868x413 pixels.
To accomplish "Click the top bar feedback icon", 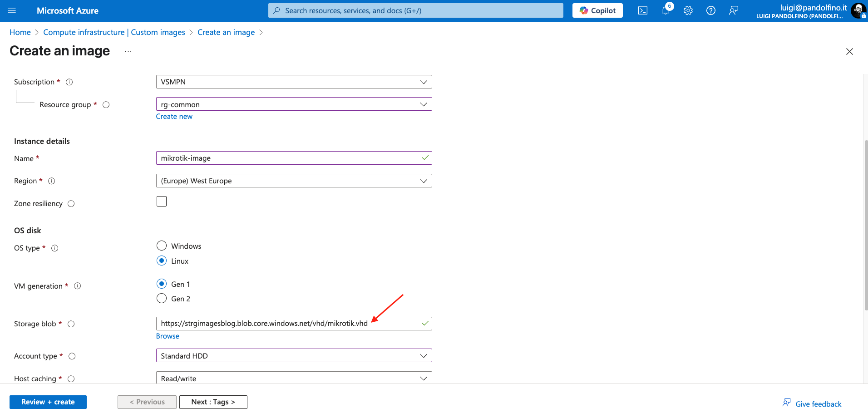I will click(x=733, y=10).
